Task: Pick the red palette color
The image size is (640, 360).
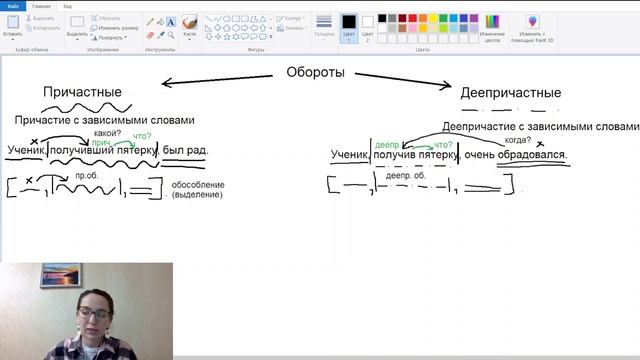Action: 413,18
